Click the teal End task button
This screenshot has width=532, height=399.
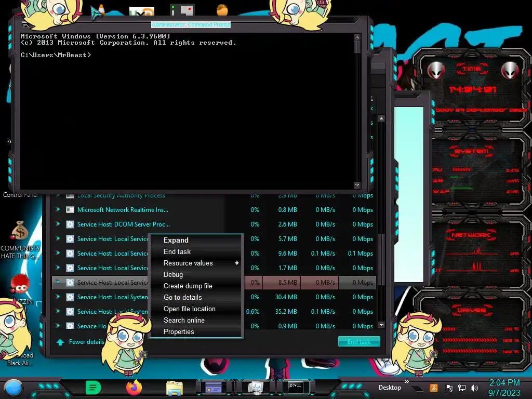pyautogui.click(x=359, y=342)
